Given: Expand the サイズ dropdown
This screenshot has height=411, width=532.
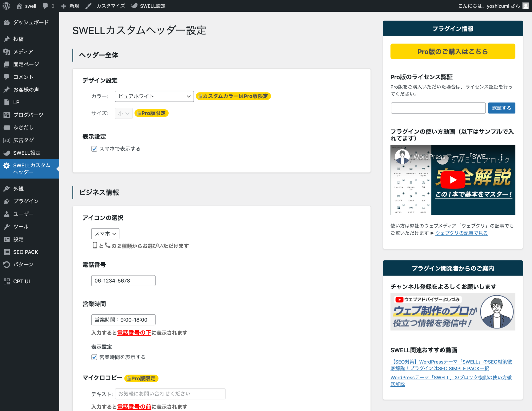Looking at the screenshot, I should point(124,113).
